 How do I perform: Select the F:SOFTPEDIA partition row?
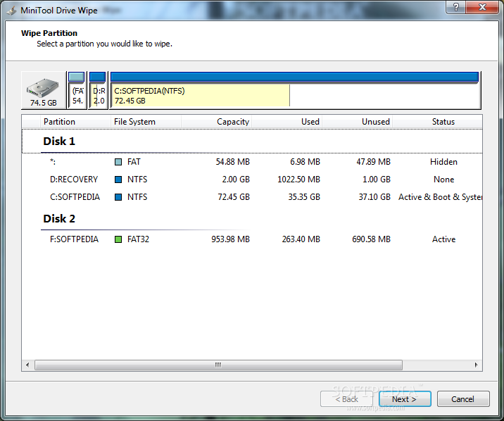[252, 239]
